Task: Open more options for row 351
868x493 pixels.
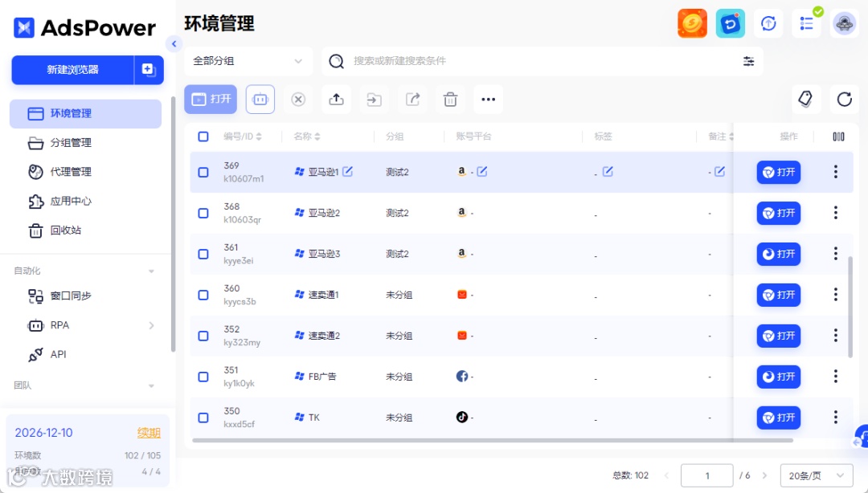Action: (x=835, y=377)
